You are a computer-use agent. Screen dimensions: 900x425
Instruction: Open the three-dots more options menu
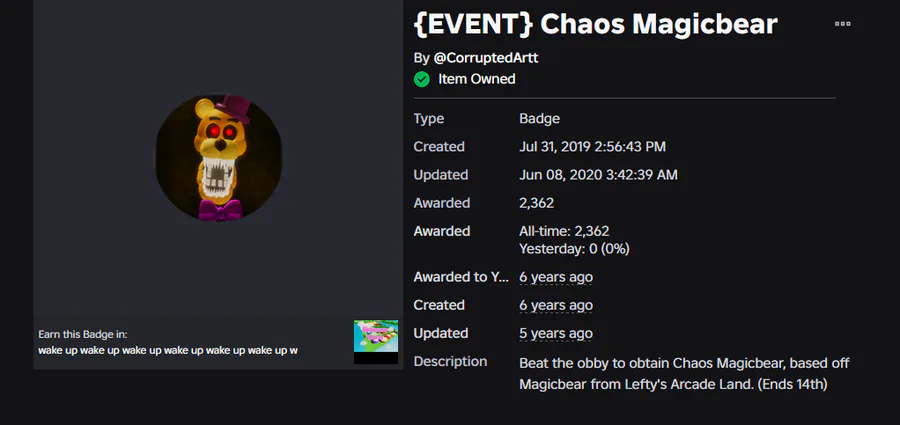pos(843,23)
